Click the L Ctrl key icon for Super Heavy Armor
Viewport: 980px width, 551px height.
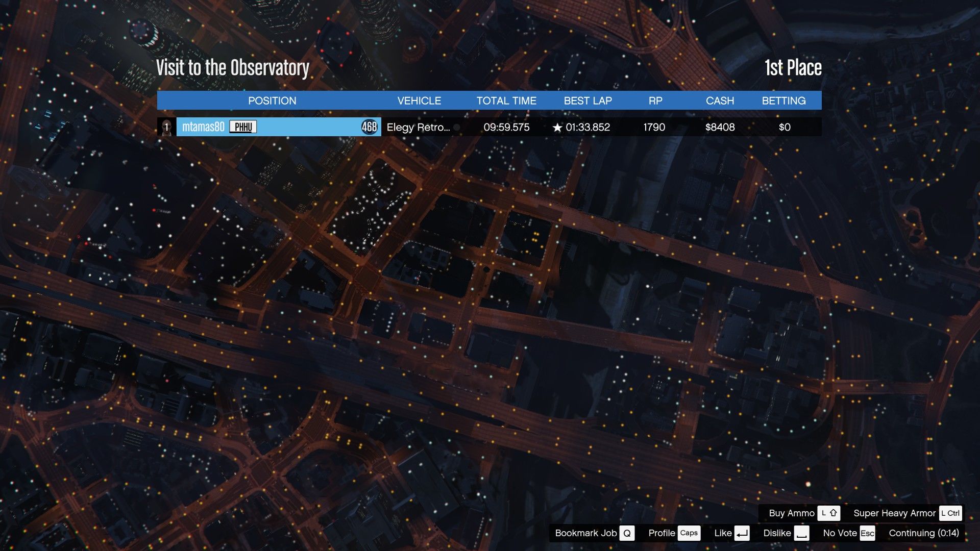(950, 513)
